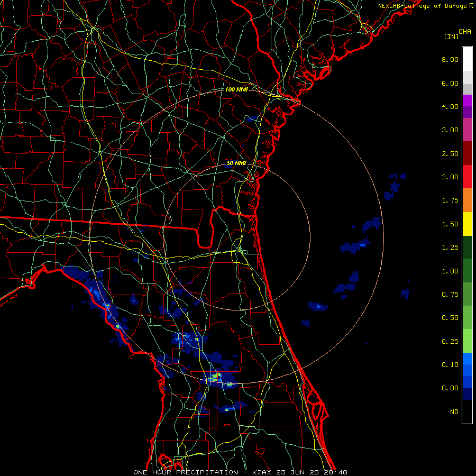
Task: Click the 0.50 legend value
Action: 450,318
